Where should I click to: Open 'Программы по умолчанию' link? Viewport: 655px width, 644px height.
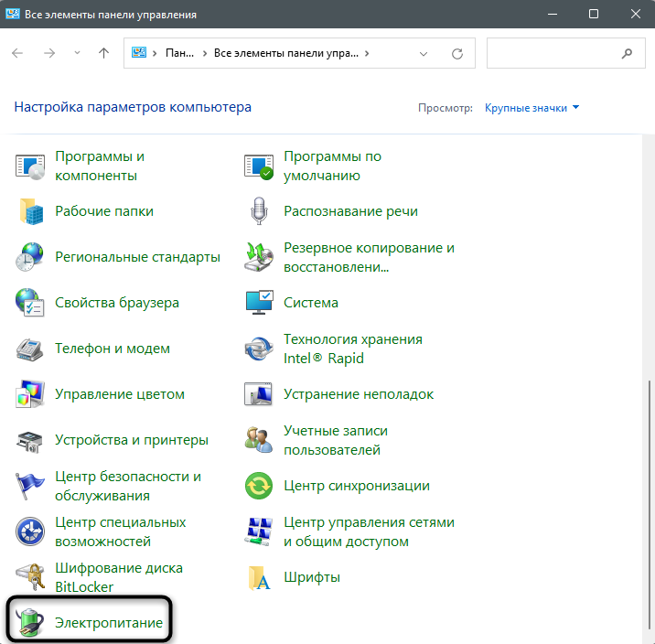click(332, 166)
